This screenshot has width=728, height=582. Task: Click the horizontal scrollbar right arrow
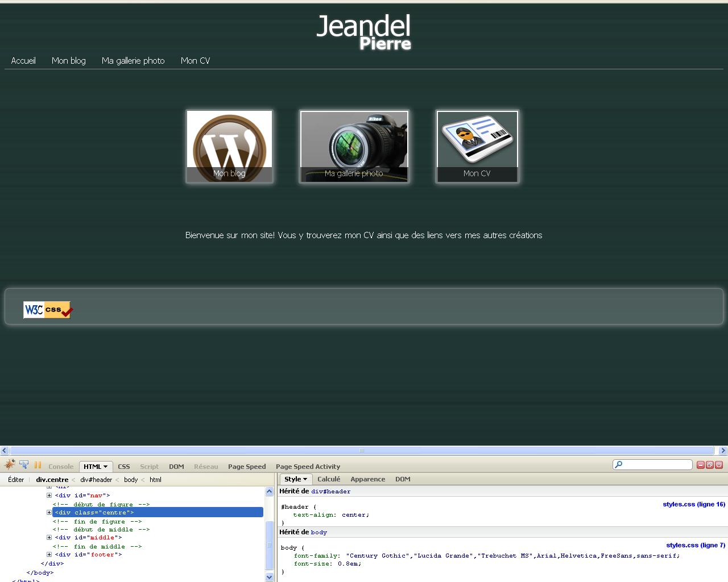(x=723, y=450)
